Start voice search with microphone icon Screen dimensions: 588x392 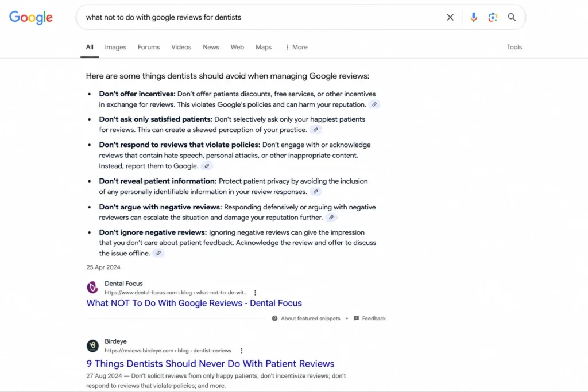click(473, 17)
